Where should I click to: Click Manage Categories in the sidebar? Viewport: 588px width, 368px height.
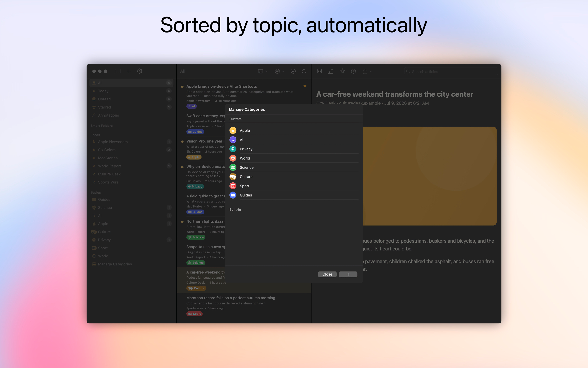click(x=131, y=264)
